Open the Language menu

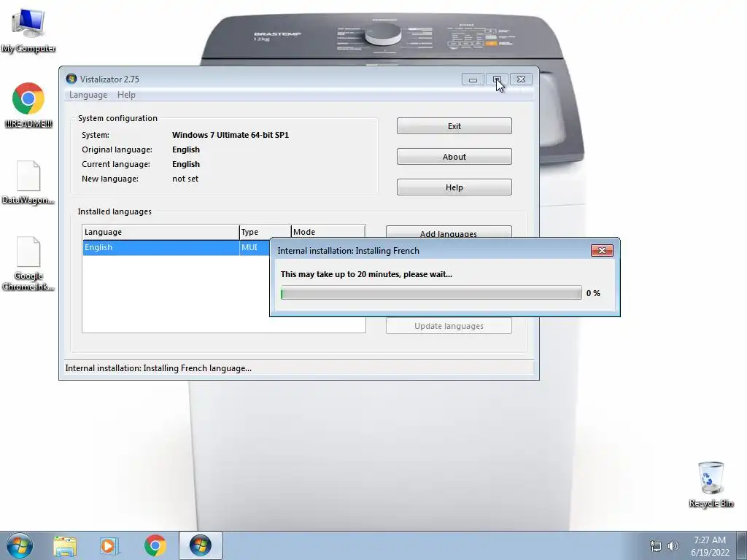pyautogui.click(x=88, y=95)
